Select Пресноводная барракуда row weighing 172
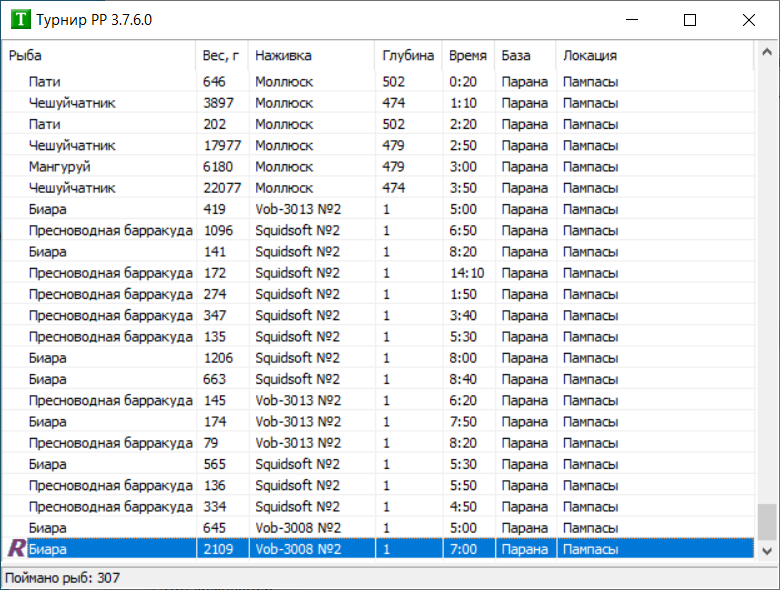The height and width of the screenshot is (590, 780). (x=378, y=273)
